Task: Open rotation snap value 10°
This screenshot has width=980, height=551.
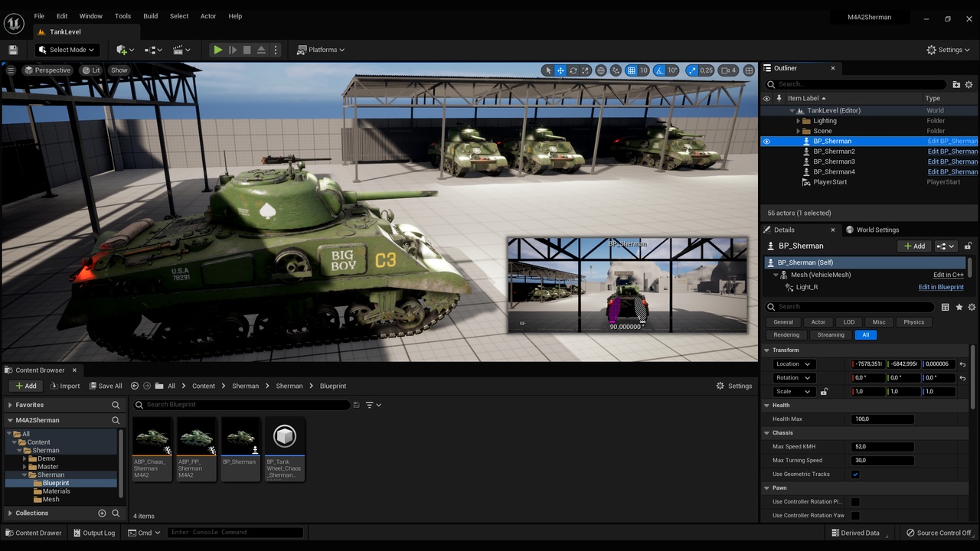Action: [672, 70]
